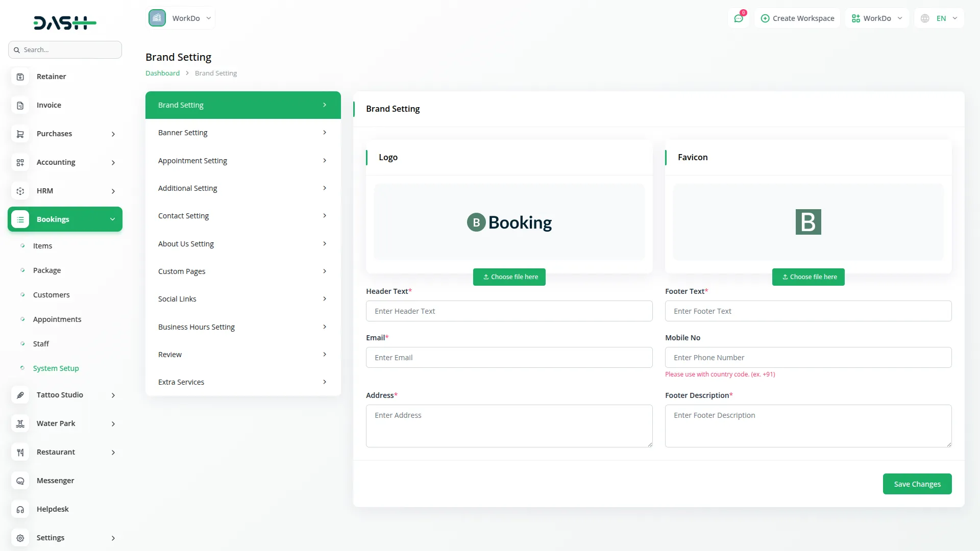Click the Enter Header Text field
The width and height of the screenshot is (980, 551).
point(509,311)
